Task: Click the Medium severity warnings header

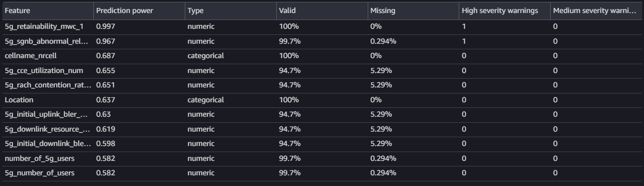Action: click(594, 11)
